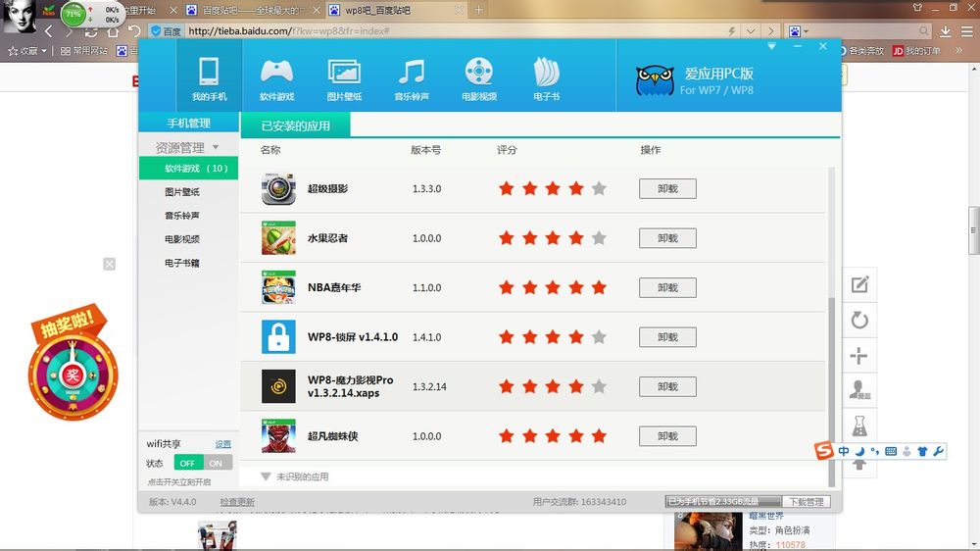Click the edit pencil icon in the browser sidebar

tap(859, 284)
